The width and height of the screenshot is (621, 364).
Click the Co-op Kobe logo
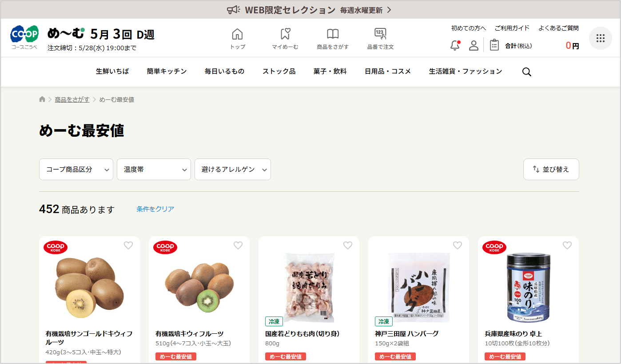click(24, 37)
